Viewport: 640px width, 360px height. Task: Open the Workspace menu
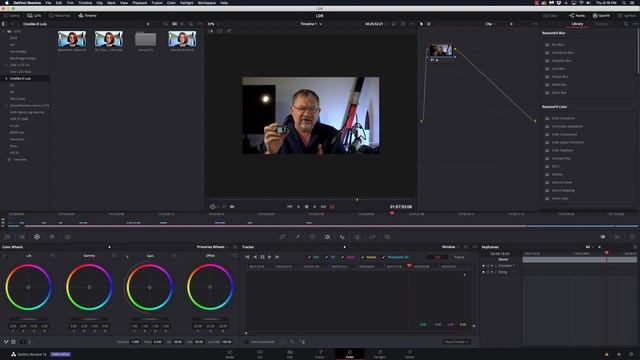[x=207, y=2]
